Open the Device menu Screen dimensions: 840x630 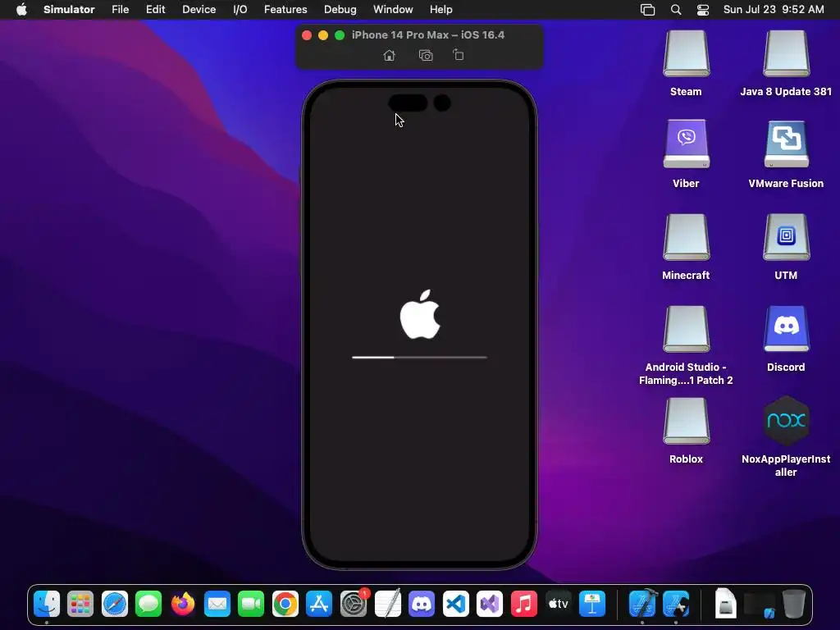point(199,9)
